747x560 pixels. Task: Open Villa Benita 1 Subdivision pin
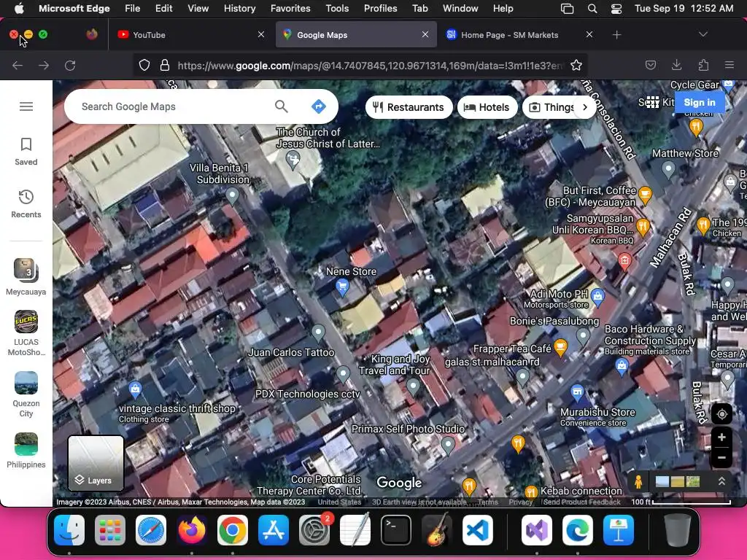[232, 195]
